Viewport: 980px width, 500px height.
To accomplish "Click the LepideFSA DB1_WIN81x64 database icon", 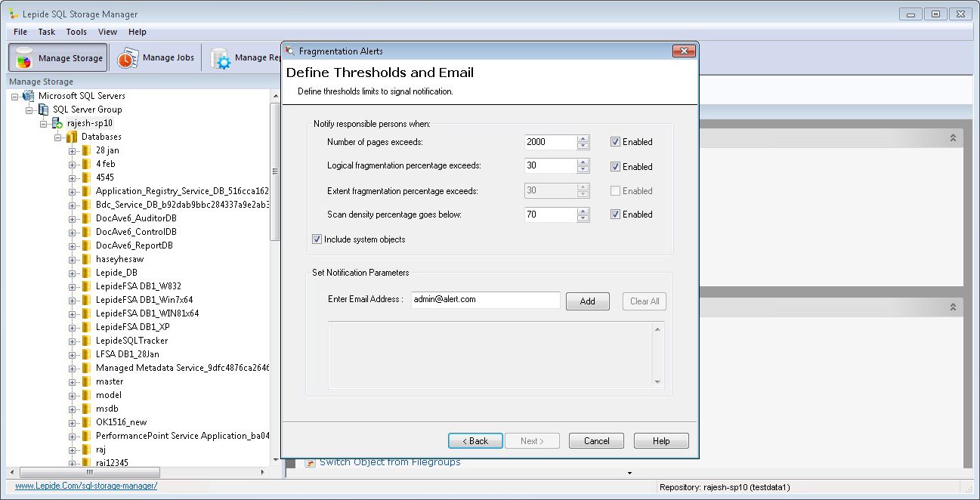I will tap(86, 313).
